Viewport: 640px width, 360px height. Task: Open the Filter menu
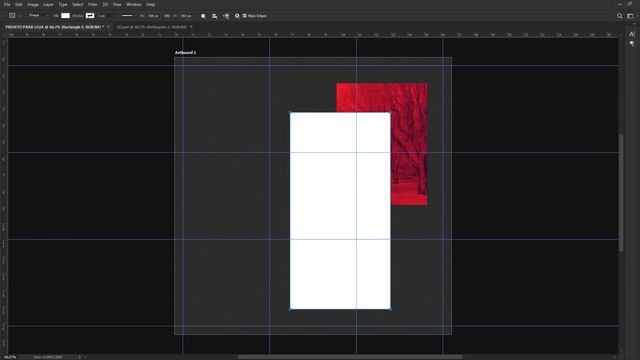[x=93, y=4]
